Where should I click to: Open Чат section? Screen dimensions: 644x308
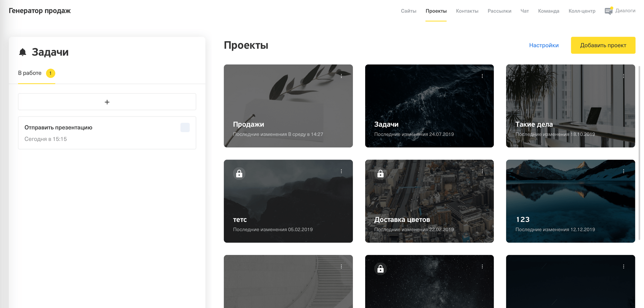point(524,11)
